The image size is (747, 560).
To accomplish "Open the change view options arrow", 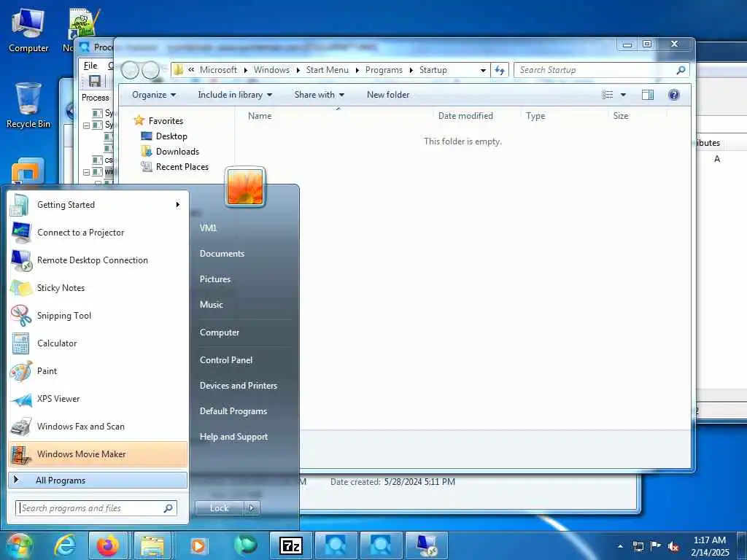I will [x=623, y=95].
